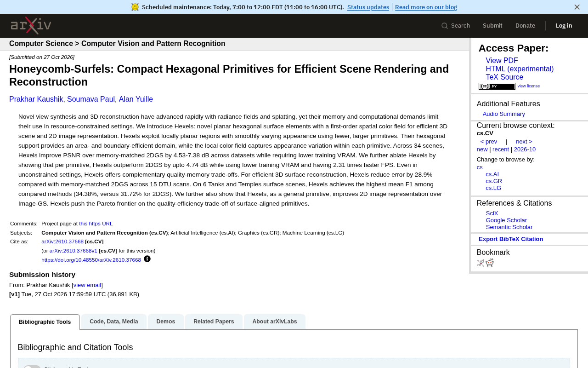This screenshot has height=368, width=588.
Task: Go to the next paper with next >
Action: [524, 142]
